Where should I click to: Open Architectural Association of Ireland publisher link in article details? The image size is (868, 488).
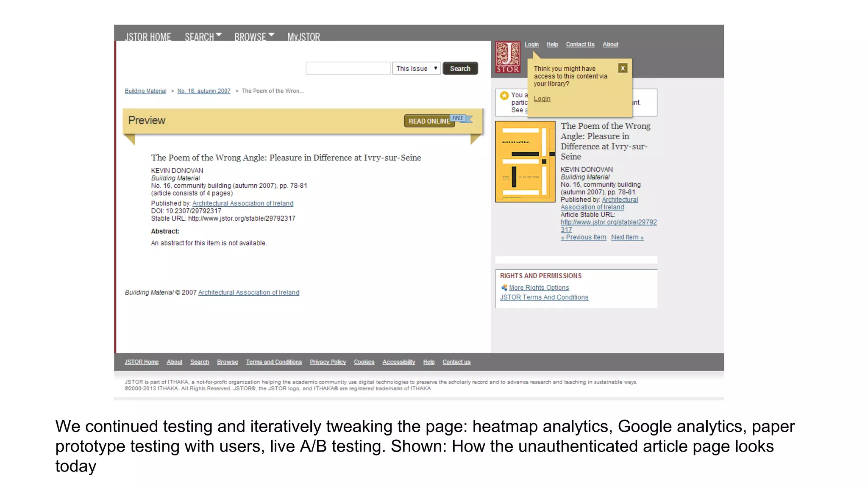243,203
